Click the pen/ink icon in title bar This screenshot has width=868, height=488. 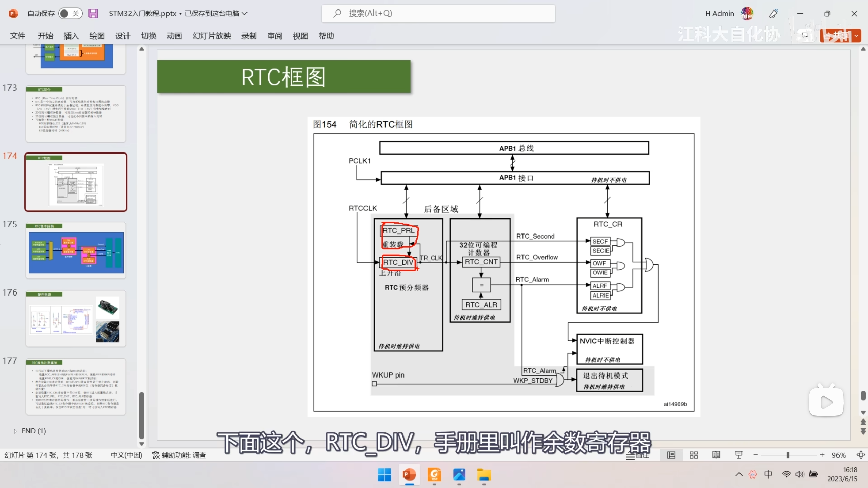pyautogui.click(x=774, y=14)
